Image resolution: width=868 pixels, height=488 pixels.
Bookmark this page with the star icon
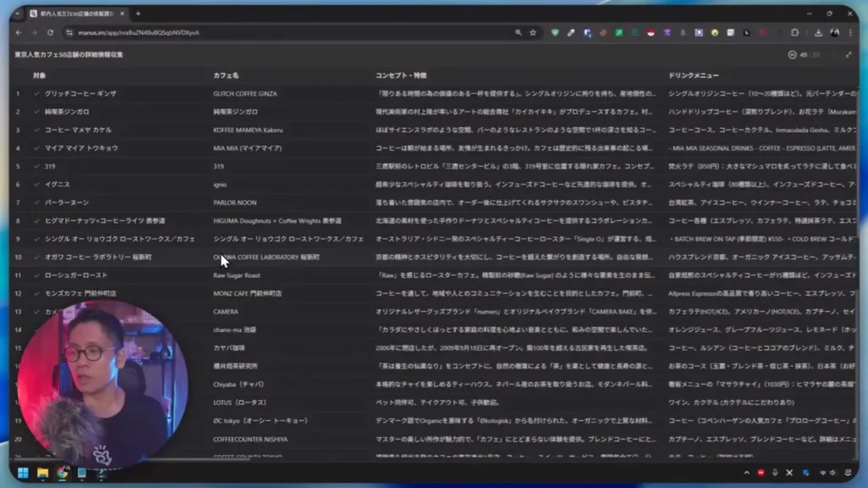[533, 33]
